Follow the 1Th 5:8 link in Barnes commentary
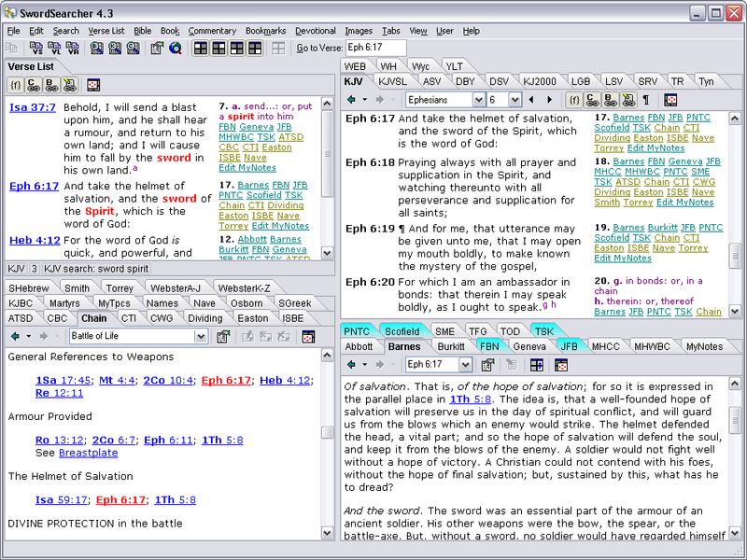This screenshot has height=560, width=747. click(x=471, y=399)
